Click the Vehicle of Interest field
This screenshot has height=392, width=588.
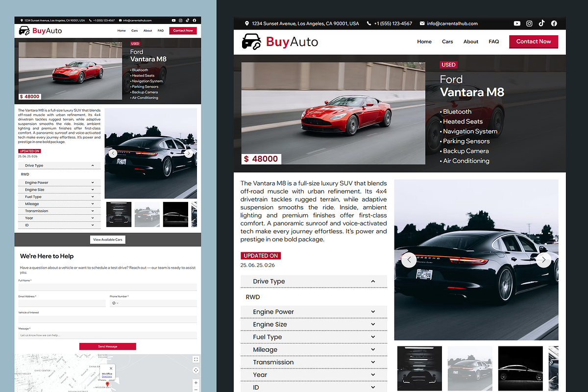pyautogui.click(x=108, y=319)
